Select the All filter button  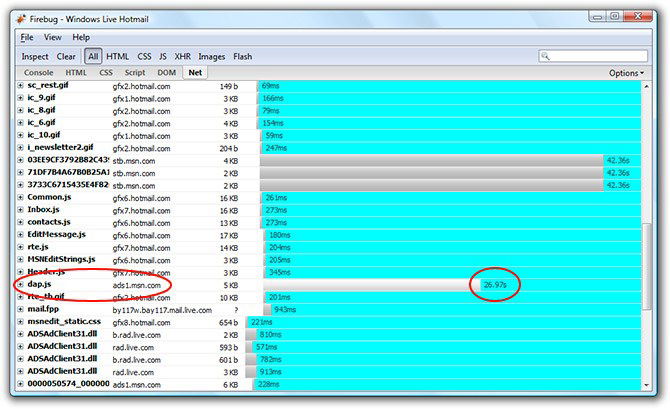point(93,56)
